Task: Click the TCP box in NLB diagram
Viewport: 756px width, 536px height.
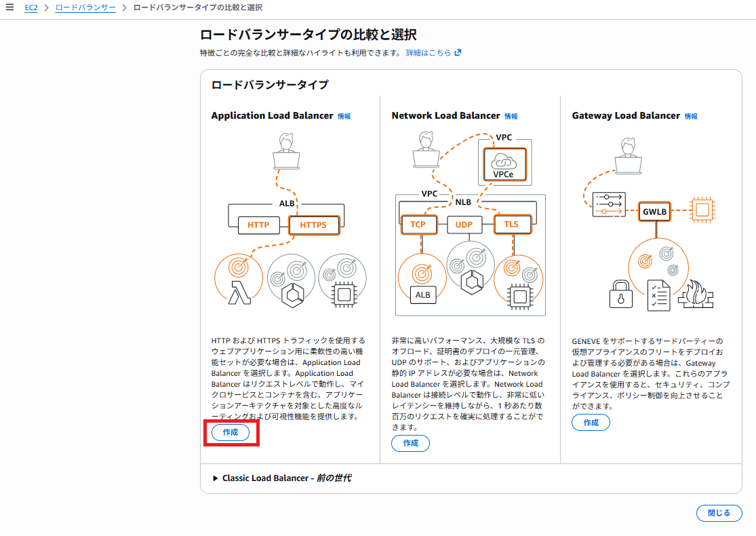Action: [418, 225]
